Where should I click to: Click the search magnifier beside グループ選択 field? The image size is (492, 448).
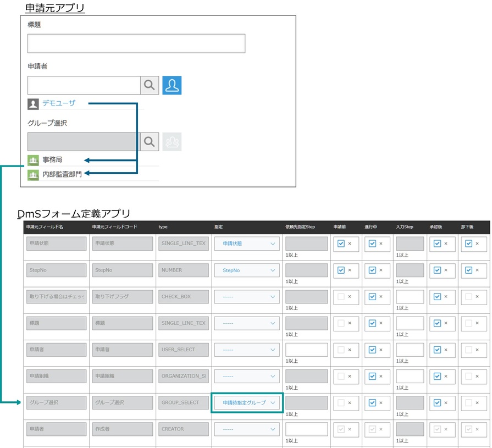coord(150,142)
